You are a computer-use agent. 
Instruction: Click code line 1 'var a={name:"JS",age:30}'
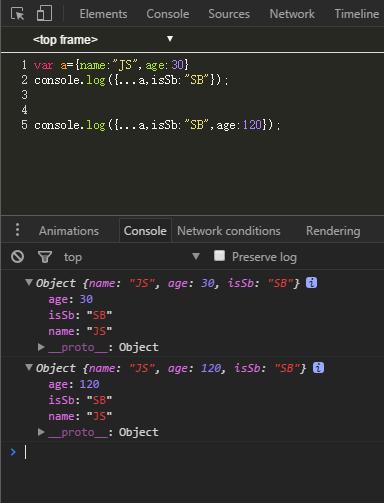(x=112, y=65)
